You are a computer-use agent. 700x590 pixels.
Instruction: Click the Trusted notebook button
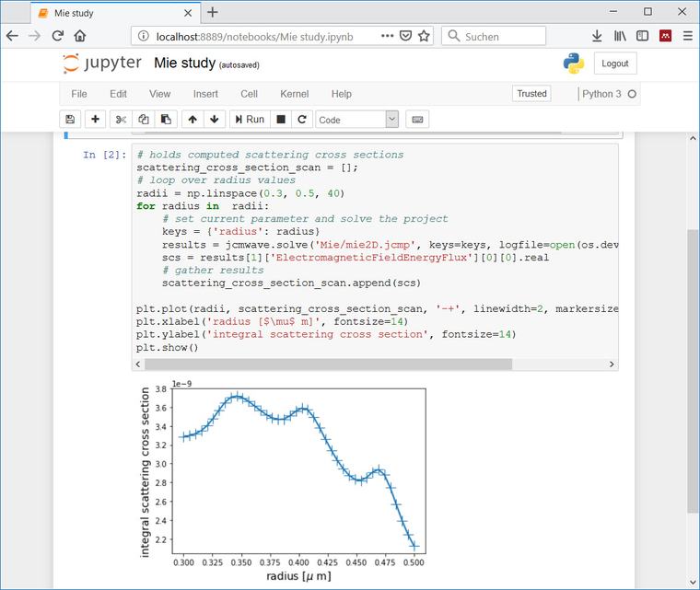point(531,94)
